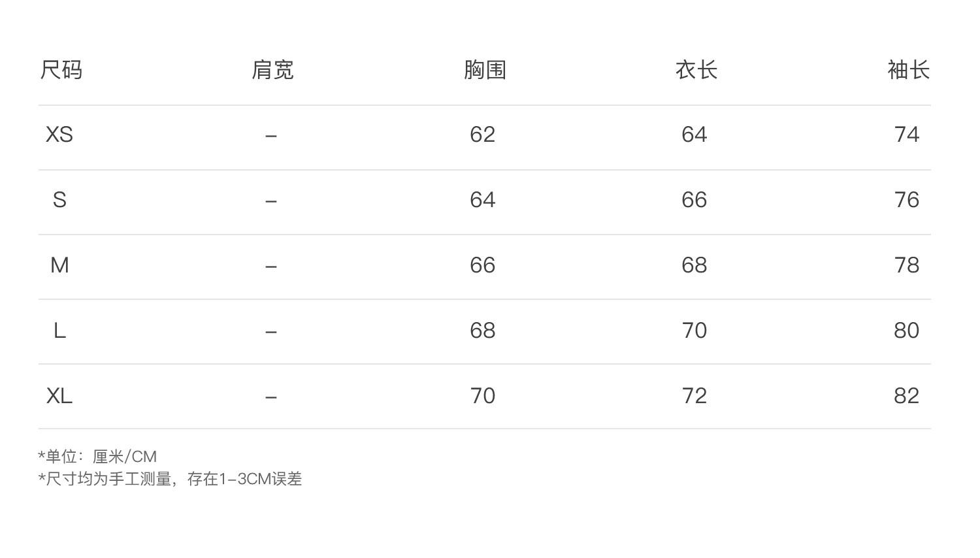Click the XS chest value 62
The image size is (980, 558).
pyautogui.click(x=483, y=135)
